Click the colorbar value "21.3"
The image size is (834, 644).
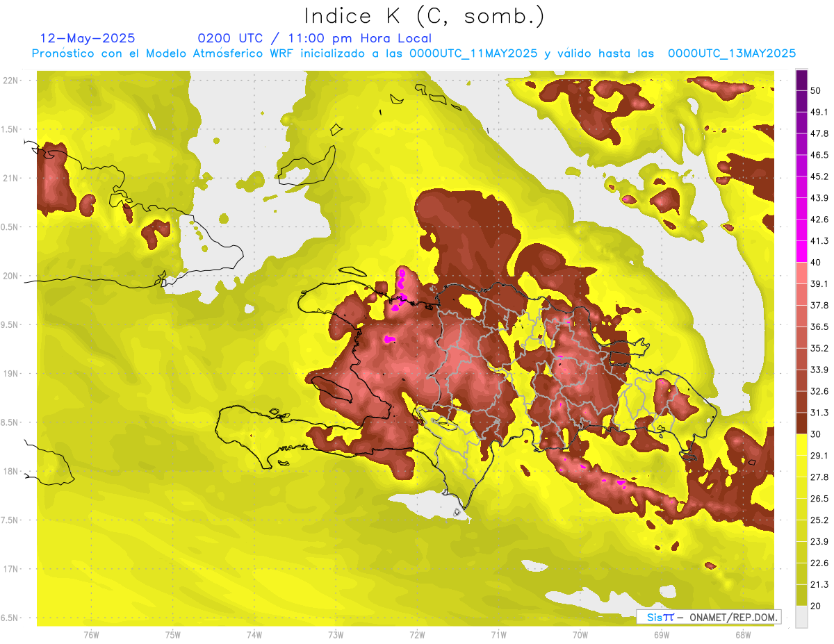[x=819, y=585]
